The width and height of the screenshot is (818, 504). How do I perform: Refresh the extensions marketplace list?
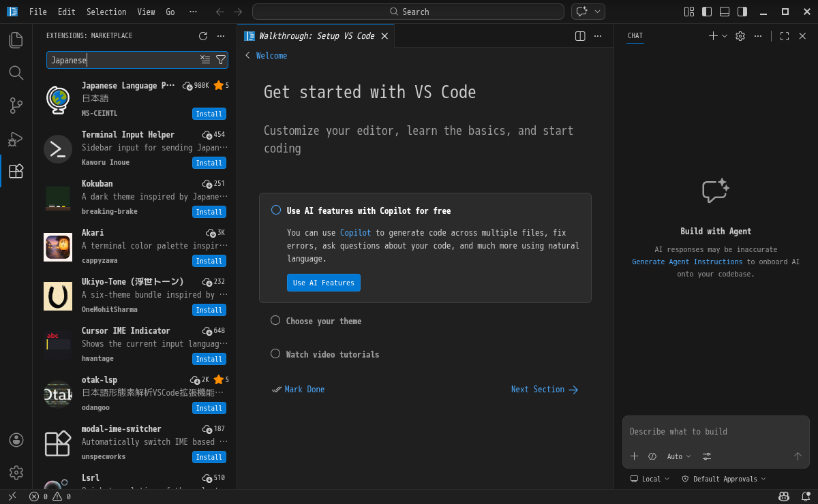[x=202, y=36]
